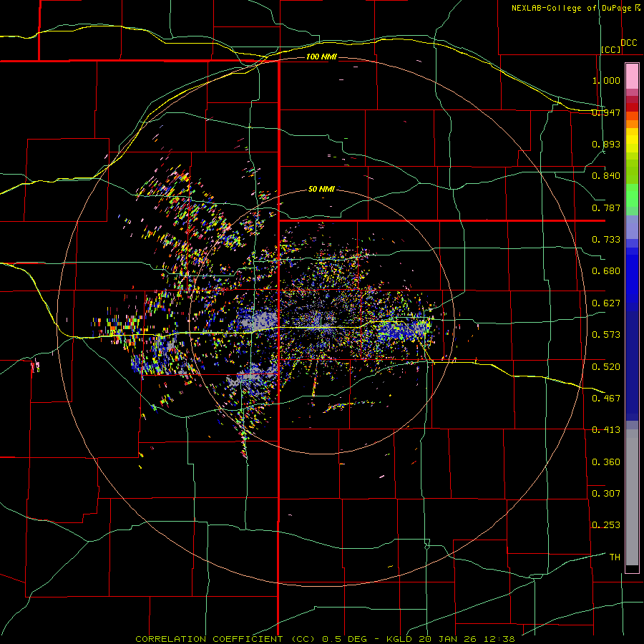Click the NEXLAB-College of DuPage credit text
The width and height of the screenshot is (644, 644).
[x=572, y=8]
